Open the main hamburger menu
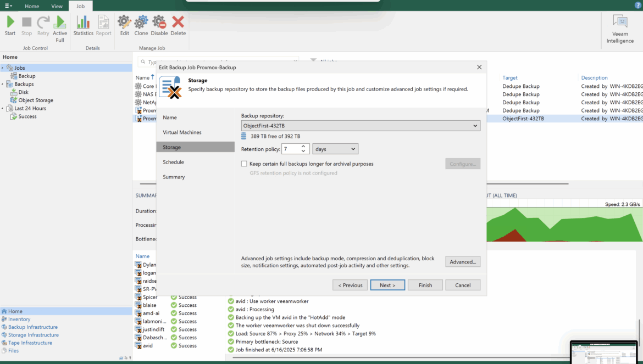 pos(8,5)
